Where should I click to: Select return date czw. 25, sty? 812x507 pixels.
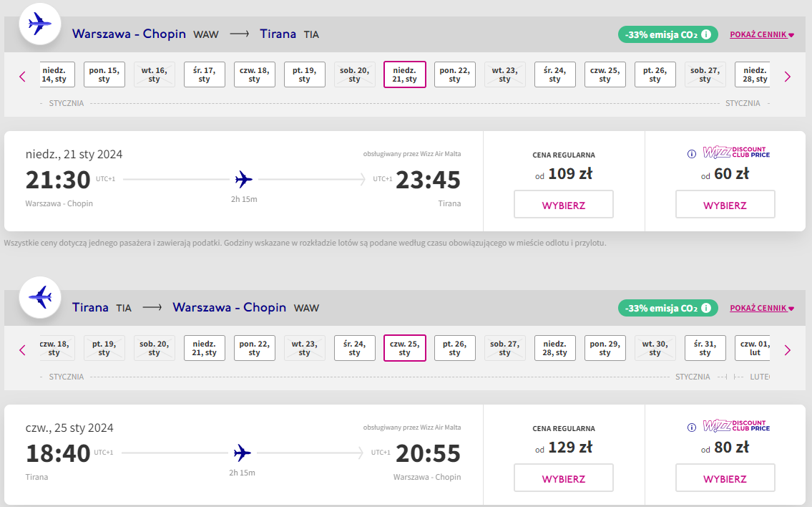(x=404, y=348)
